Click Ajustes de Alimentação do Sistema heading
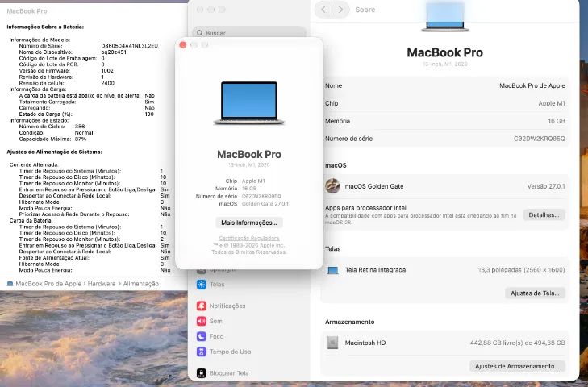 pyautogui.click(x=54, y=152)
